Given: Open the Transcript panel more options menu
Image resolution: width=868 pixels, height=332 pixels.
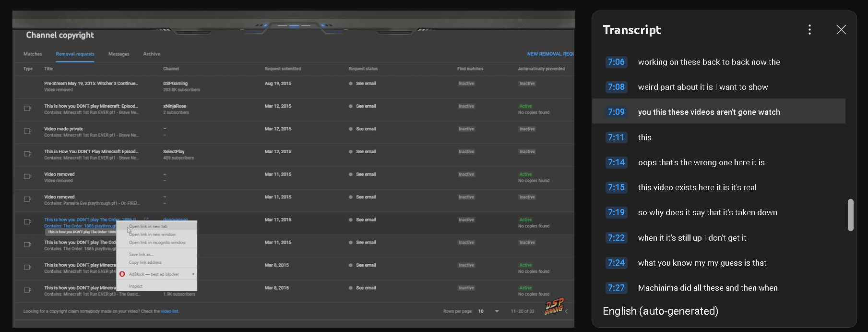Looking at the screenshot, I should tap(809, 30).
